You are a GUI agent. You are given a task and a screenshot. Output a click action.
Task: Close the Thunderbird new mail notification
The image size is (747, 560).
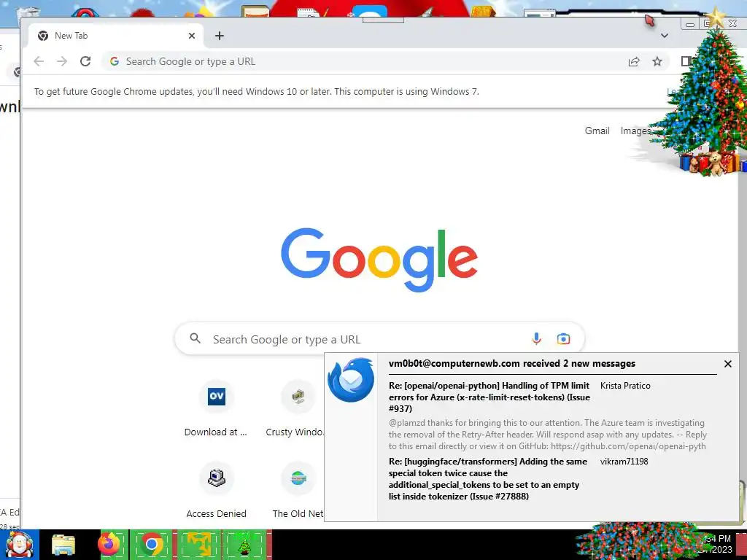(x=727, y=364)
